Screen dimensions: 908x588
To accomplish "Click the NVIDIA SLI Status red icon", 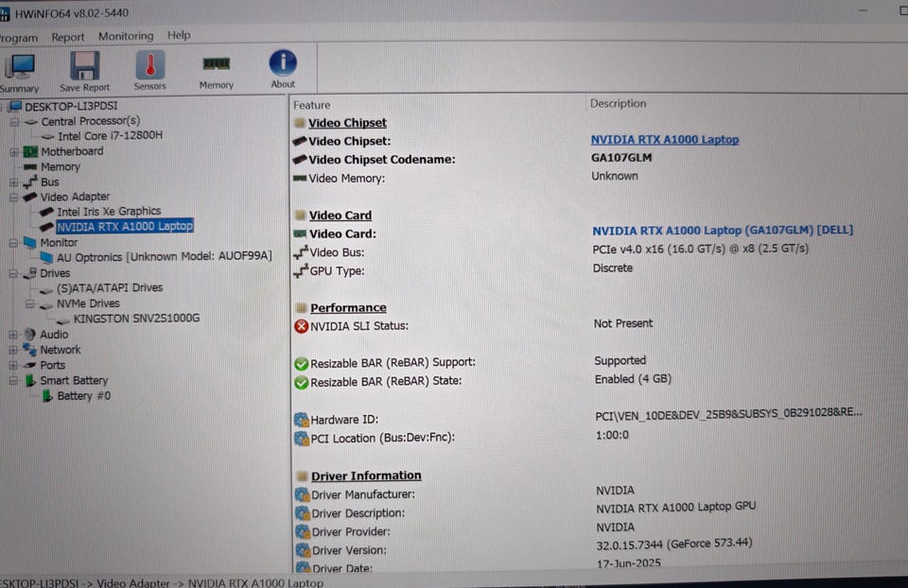I will pyautogui.click(x=301, y=326).
